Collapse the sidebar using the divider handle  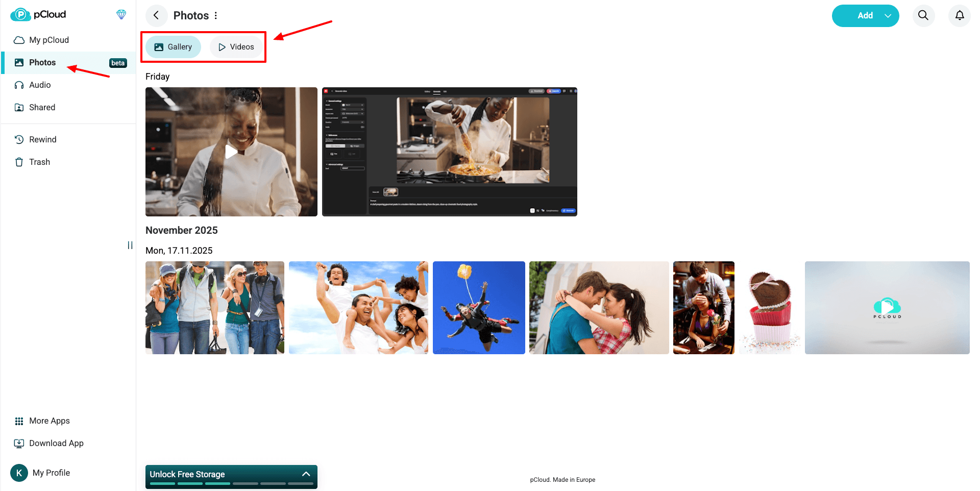click(130, 245)
